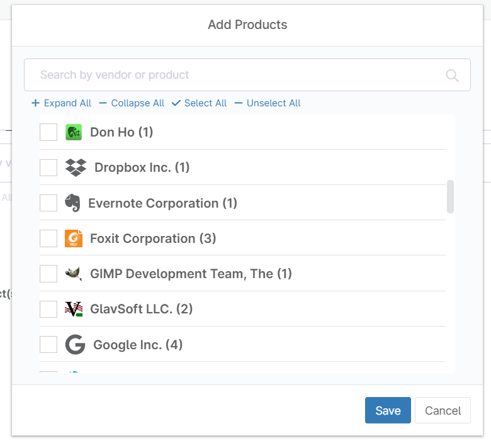Screen dimensions: 491x448
Task: Save the selected products
Action: pyautogui.click(x=388, y=410)
